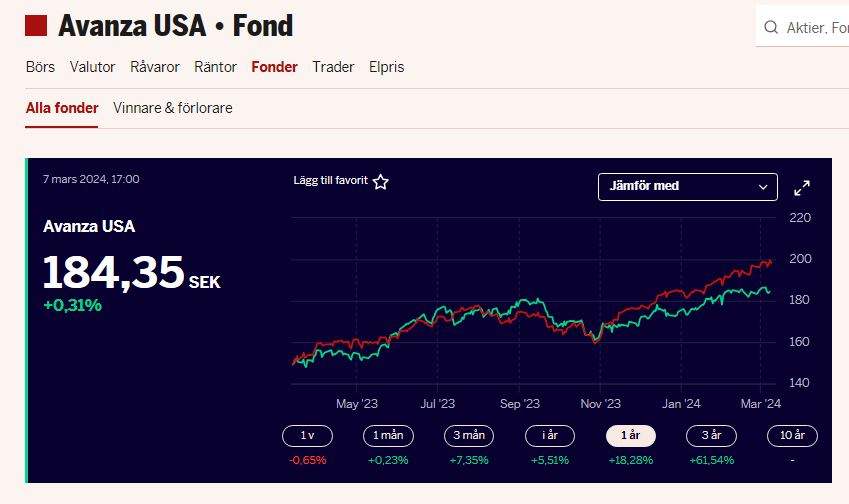Image resolution: width=849 pixels, height=504 pixels.
Task: Click the +5,51% year-to-date return
Action: (x=550, y=460)
